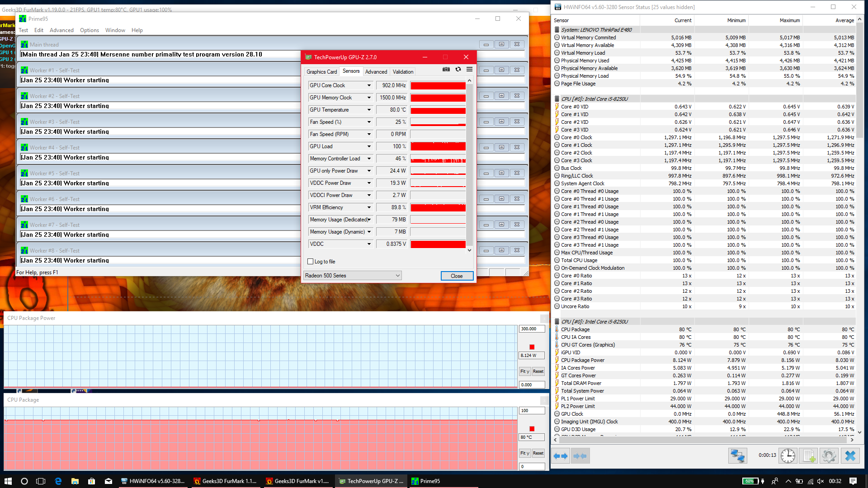Viewport: 868px width, 488px height.
Task: Enable the Log to file checkbox
Action: click(x=311, y=262)
